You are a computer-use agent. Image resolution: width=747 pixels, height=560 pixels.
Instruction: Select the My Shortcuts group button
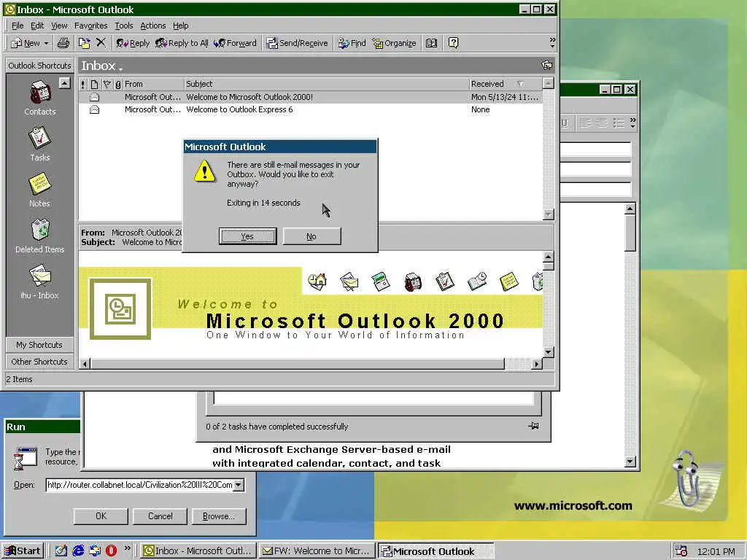pos(39,345)
